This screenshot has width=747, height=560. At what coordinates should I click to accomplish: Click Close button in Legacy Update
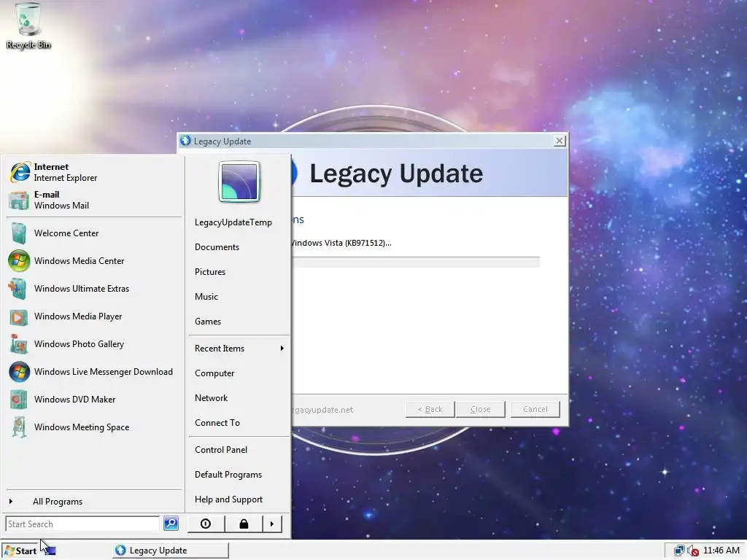(480, 409)
